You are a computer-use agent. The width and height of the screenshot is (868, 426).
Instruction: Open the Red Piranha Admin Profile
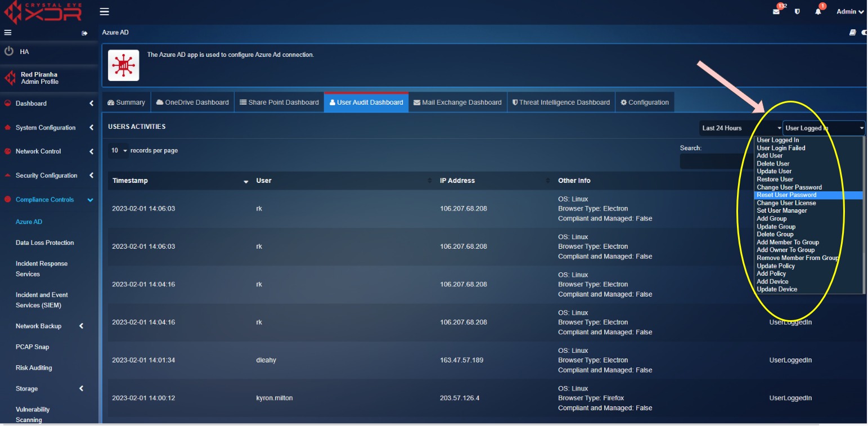click(x=39, y=78)
